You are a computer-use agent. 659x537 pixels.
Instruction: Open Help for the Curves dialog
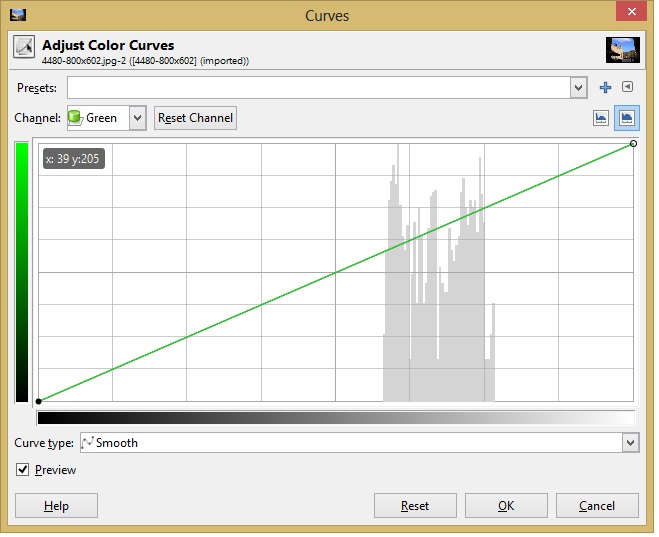pyautogui.click(x=56, y=506)
